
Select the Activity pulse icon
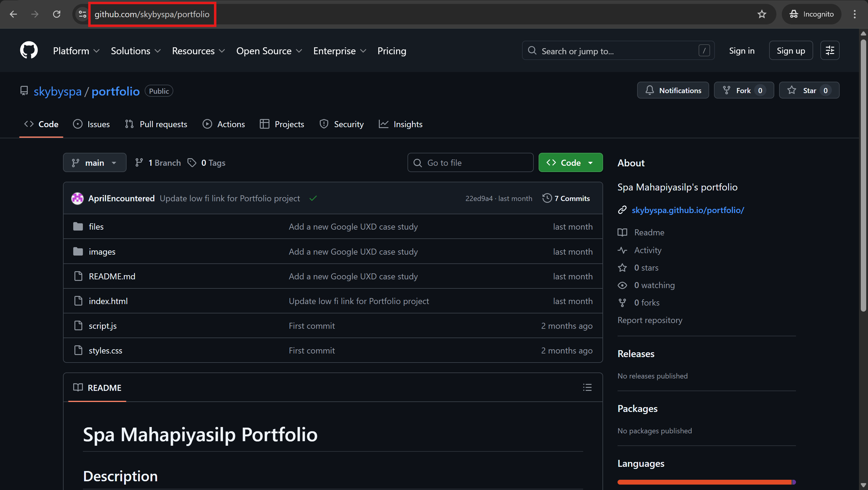[x=622, y=250]
